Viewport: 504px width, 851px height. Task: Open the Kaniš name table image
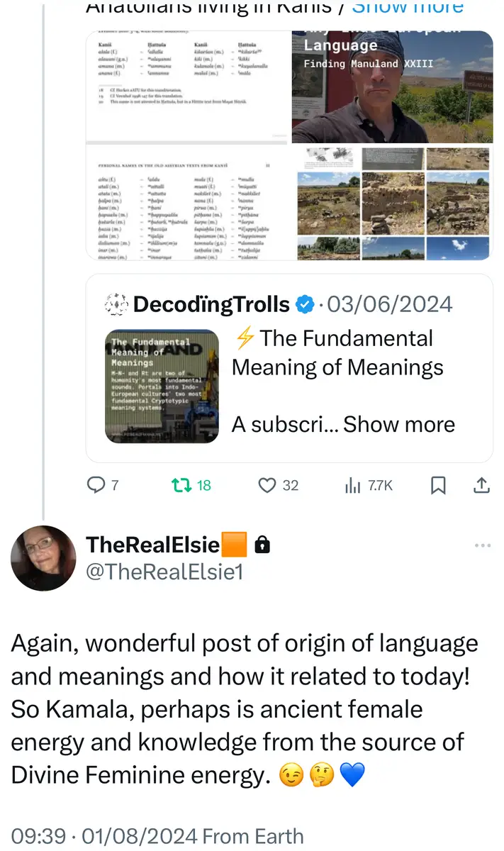point(188,88)
